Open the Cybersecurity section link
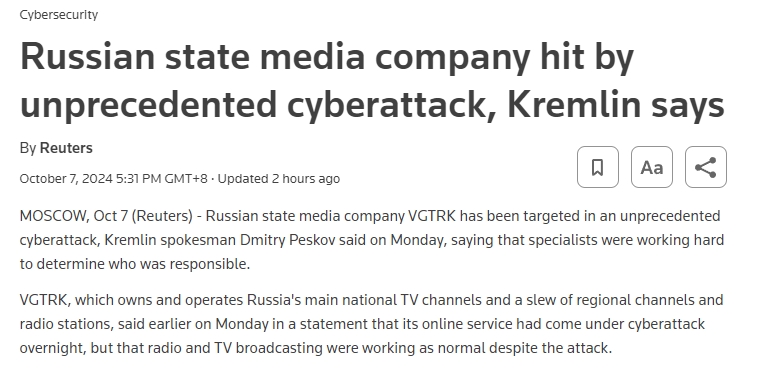766x370 pixels. (x=59, y=15)
